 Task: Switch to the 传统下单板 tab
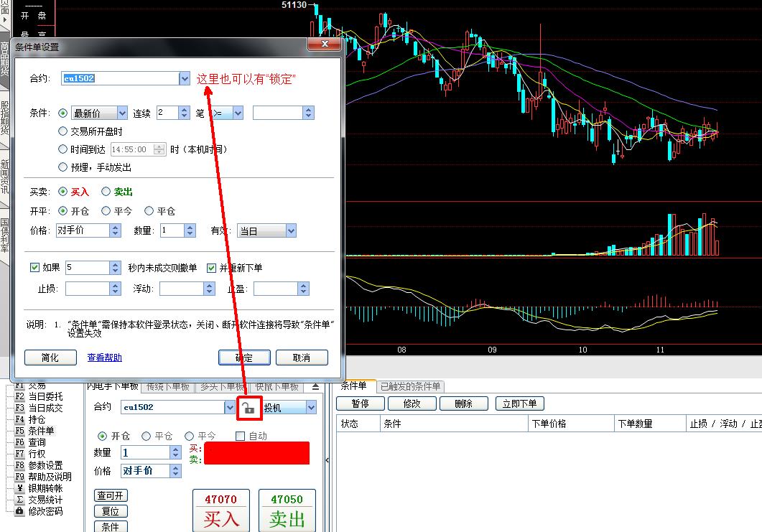pyautogui.click(x=167, y=387)
